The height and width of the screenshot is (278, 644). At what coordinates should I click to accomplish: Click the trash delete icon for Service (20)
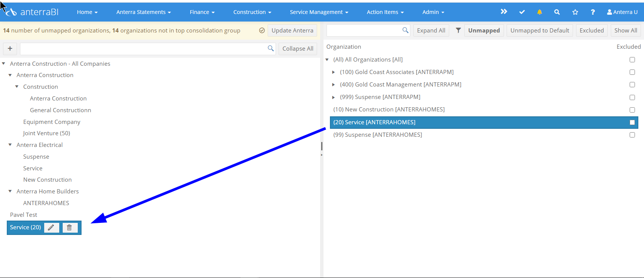pos(69,227)
